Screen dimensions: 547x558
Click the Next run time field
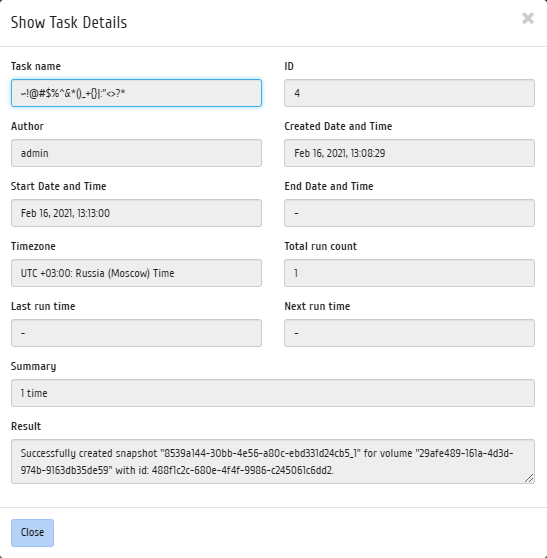(409, 333)
